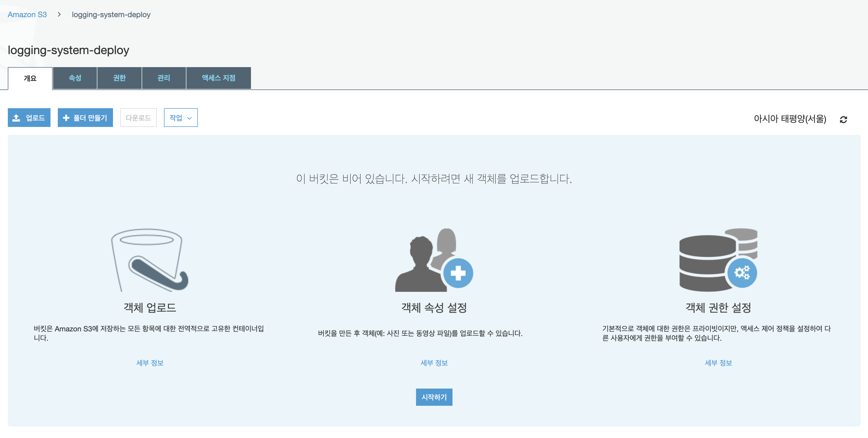Image resolution: width=868 pixels, height=438 pixels.
Task: Click the bucket illustration above 객체 업로드
Action: coord(150,260)
